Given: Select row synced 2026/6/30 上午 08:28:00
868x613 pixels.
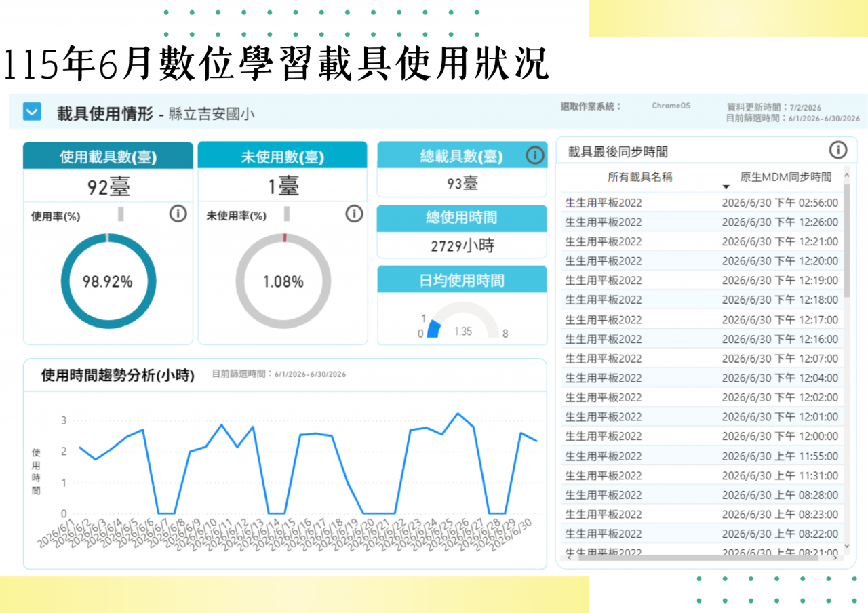Looking at the screenshot, I should pyautogui.click(x=703, y=495).
